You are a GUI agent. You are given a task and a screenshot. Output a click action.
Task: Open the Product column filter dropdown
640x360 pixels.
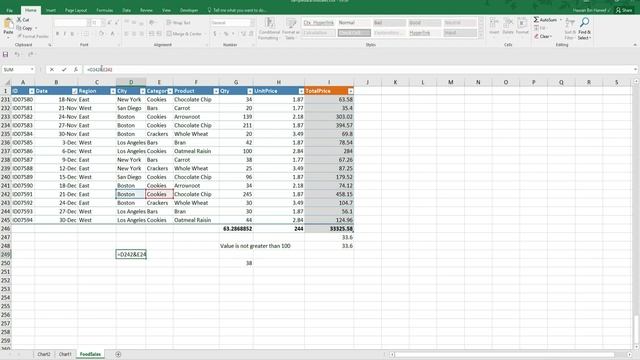pyautogui.click(x=216, y=91)
